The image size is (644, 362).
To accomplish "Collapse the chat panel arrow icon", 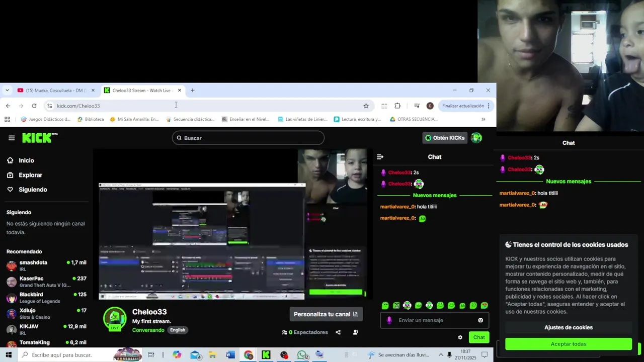I will (x=380, y=157).
